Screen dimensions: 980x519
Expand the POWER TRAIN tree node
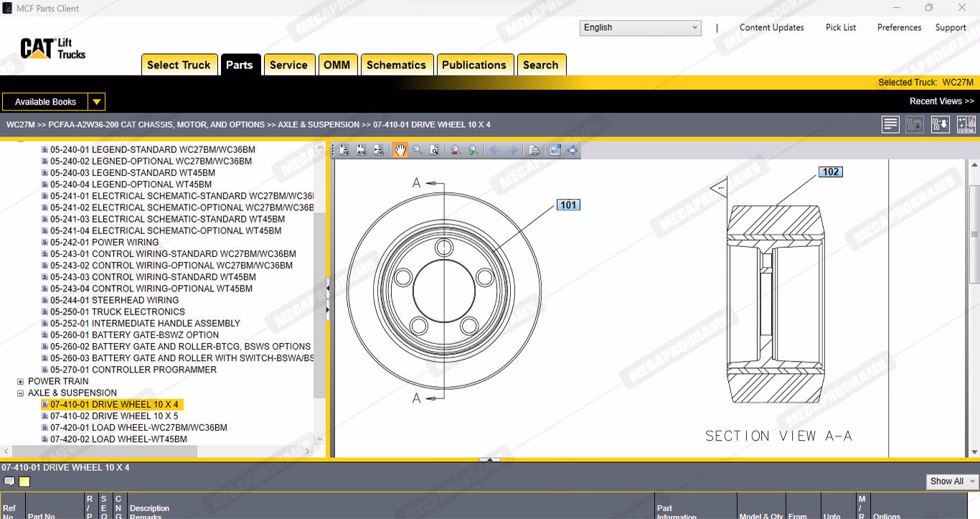click(21, 382)
